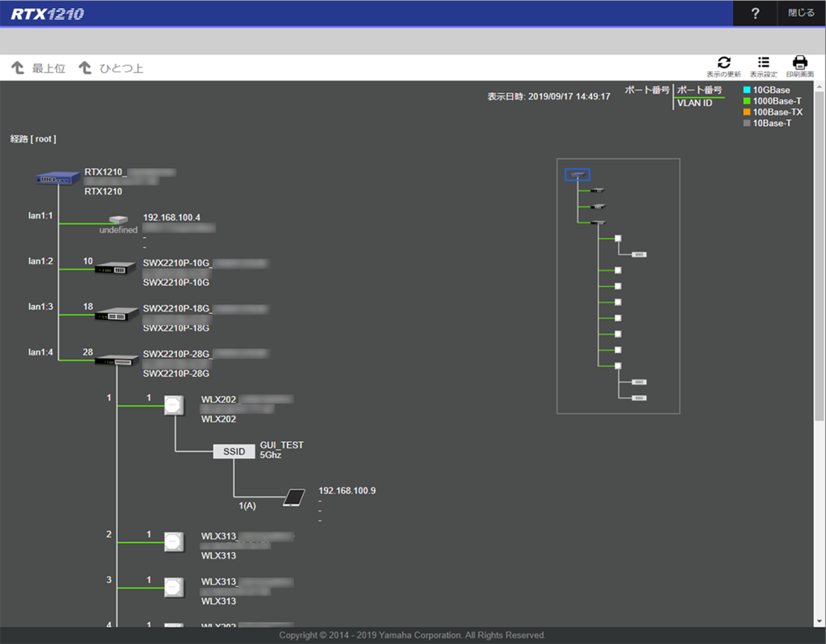
Task: Select the WLX313 access point on port 3
Action: pos(174,587)
